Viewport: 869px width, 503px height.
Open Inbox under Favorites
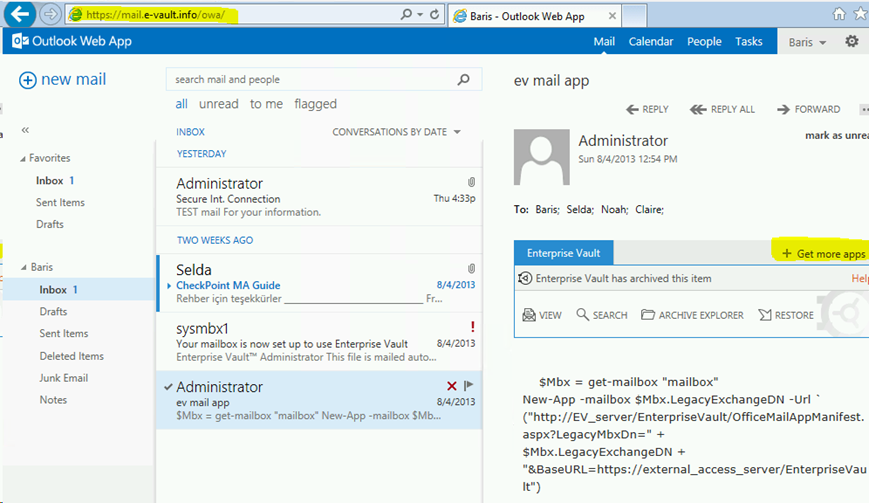pyautogui.click(x=54, y=181)
